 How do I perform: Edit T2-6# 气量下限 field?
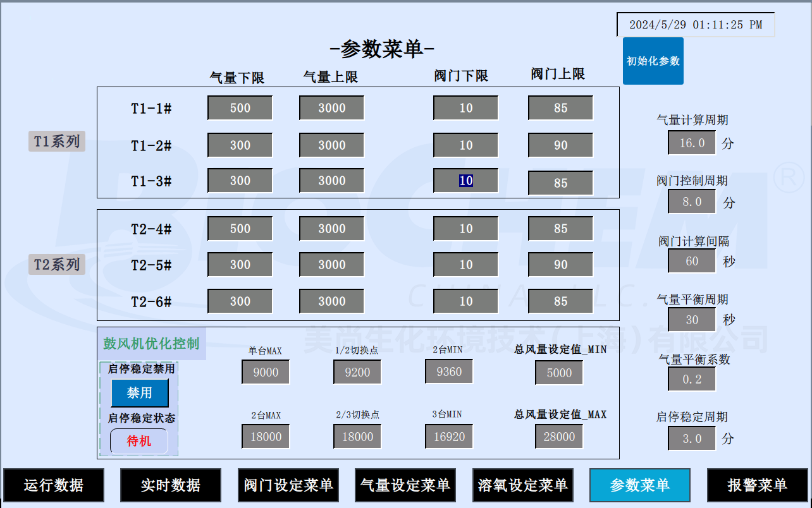(240, 301)
